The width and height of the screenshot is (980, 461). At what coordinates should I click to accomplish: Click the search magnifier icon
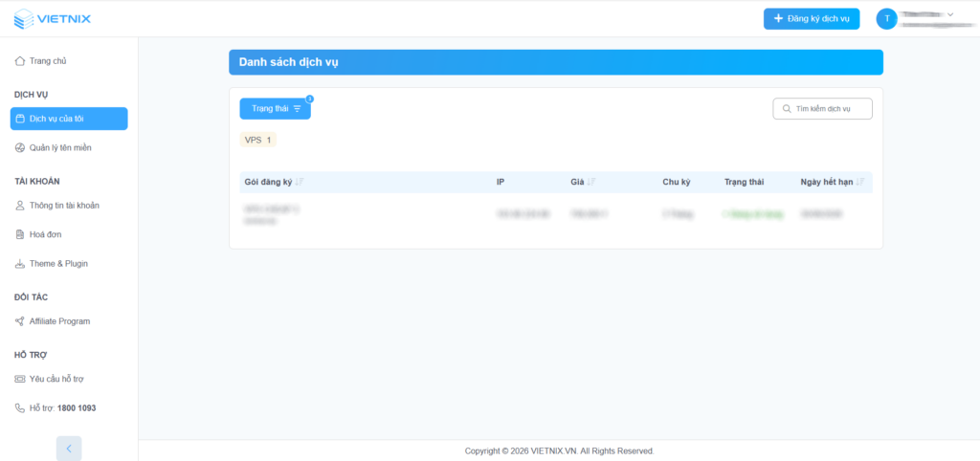[787, 109]
